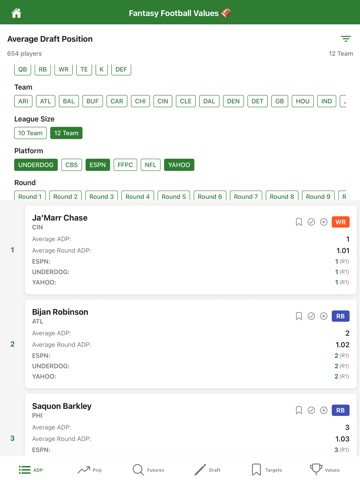The width and height of the screenshot is (360, 480).
Task: Open the Futures tab in bottom bar
Action: click(x=148, y=470)
